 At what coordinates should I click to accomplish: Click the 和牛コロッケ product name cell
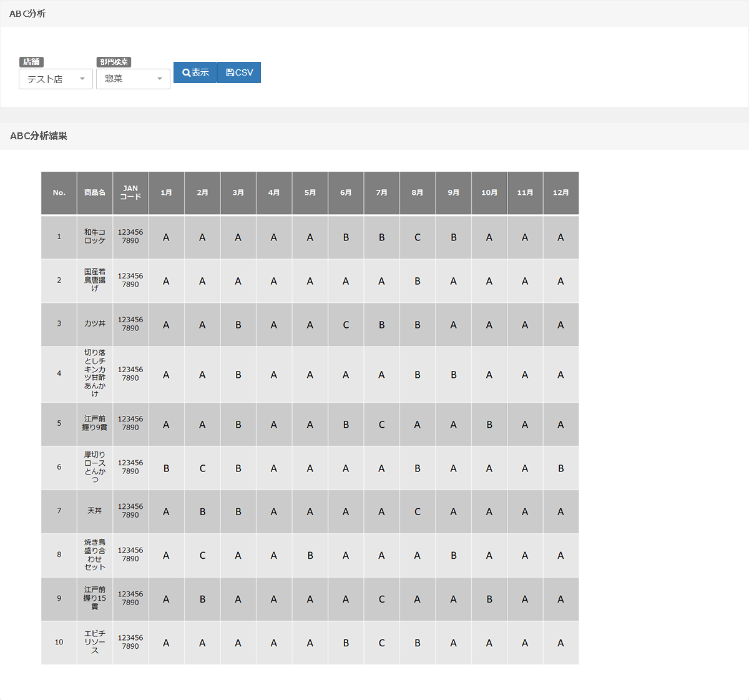click(x=95, y=237)
